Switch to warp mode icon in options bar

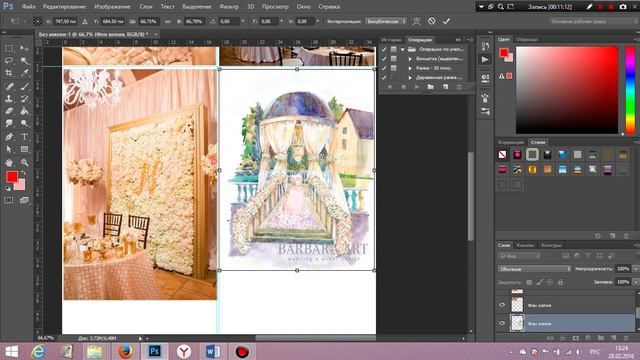416,21
